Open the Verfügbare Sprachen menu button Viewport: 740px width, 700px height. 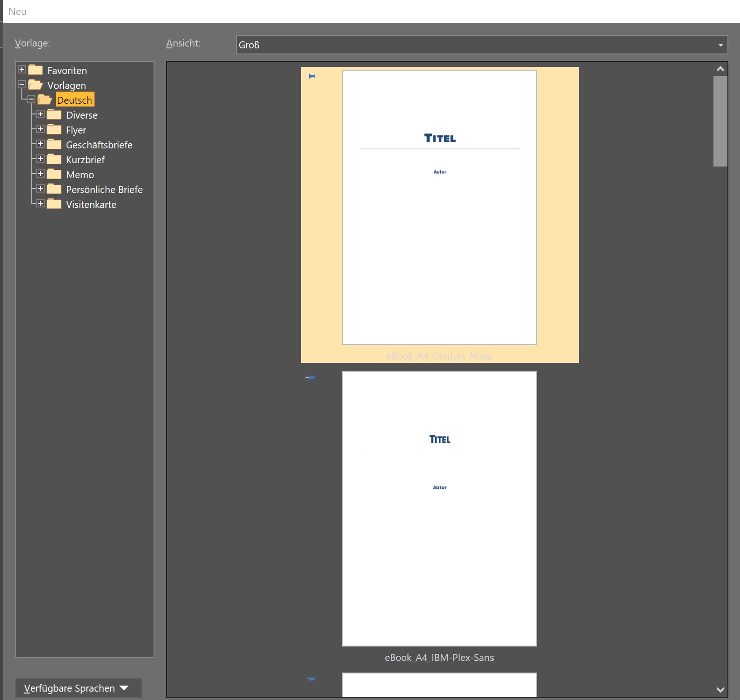tap(78, 688)
